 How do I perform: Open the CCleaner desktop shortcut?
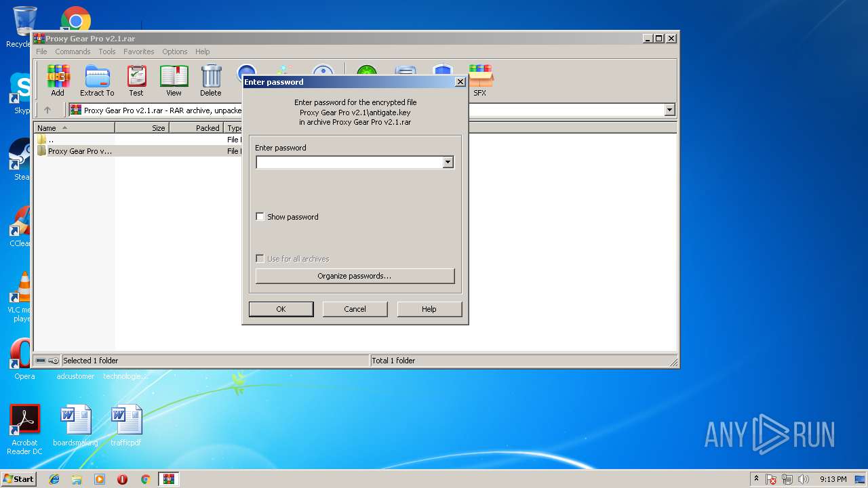pos(20,227)
